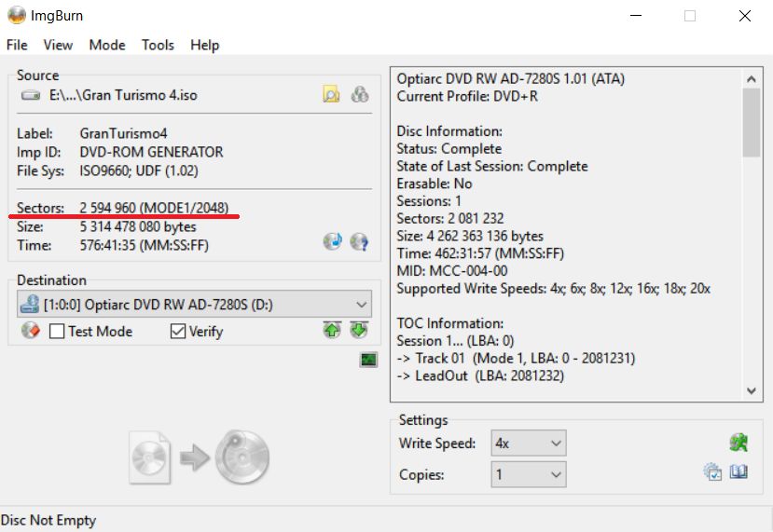Minimize the ImgBurn window
This screenshot has width=773, height=532.
tap(636, 16)
